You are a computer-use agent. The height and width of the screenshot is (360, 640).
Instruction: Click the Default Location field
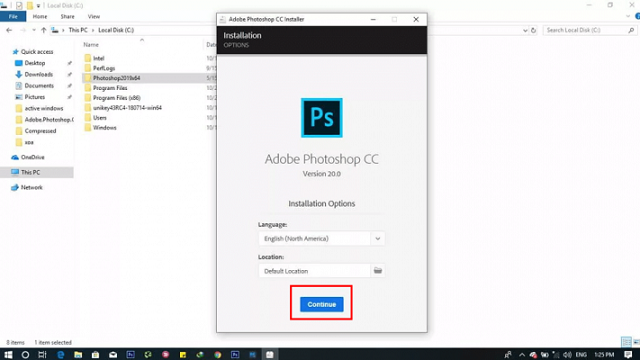tap(314, 271)
